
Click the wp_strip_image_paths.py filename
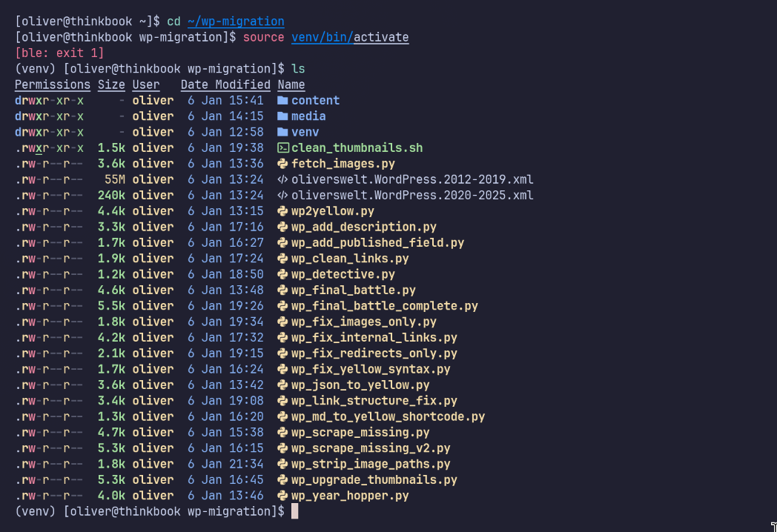pos(371,464)
